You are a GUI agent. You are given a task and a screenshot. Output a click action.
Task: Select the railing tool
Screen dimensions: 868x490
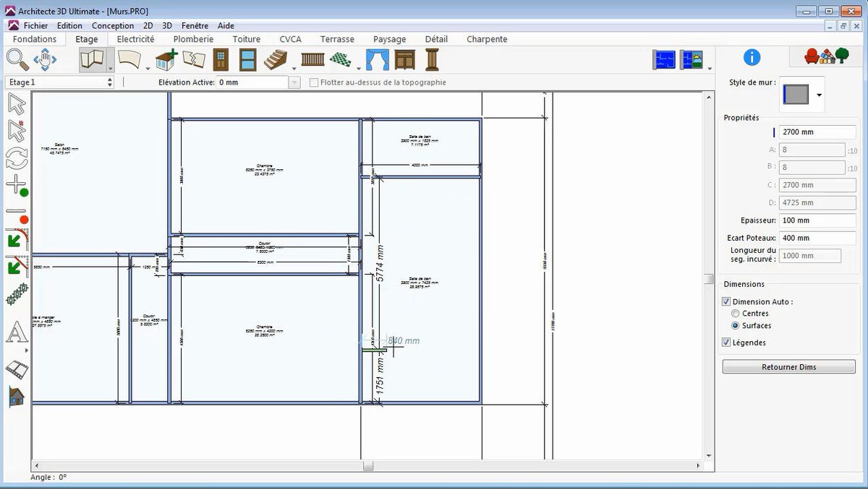313,60
